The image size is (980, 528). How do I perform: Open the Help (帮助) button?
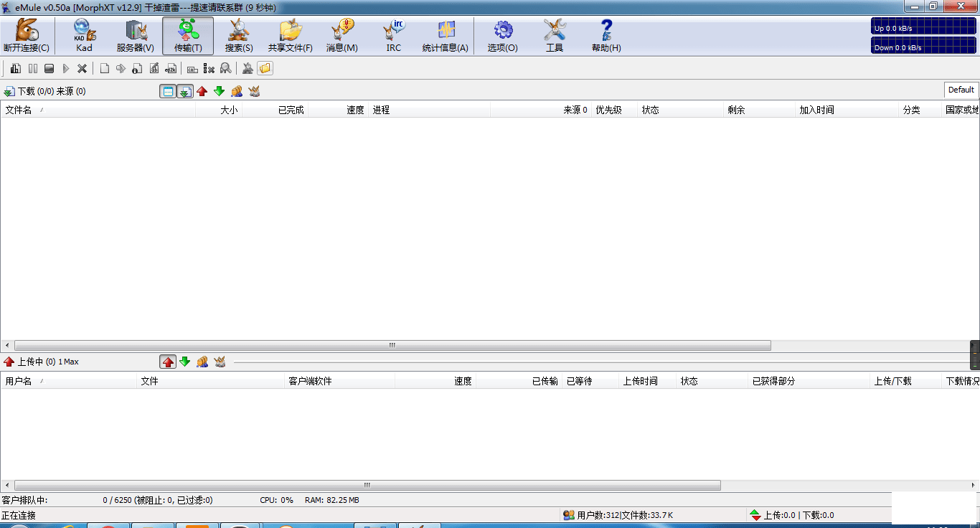tap(606, 36)
